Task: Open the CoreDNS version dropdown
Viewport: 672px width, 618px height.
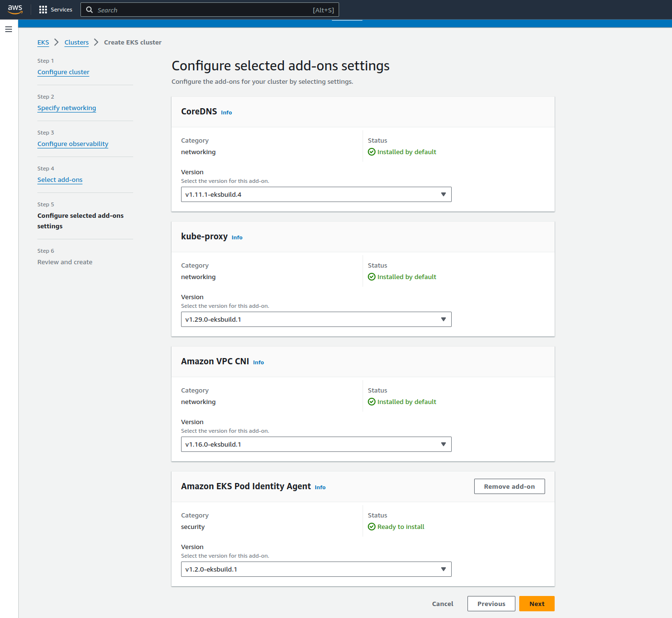Action: click(x=316, y=194)
